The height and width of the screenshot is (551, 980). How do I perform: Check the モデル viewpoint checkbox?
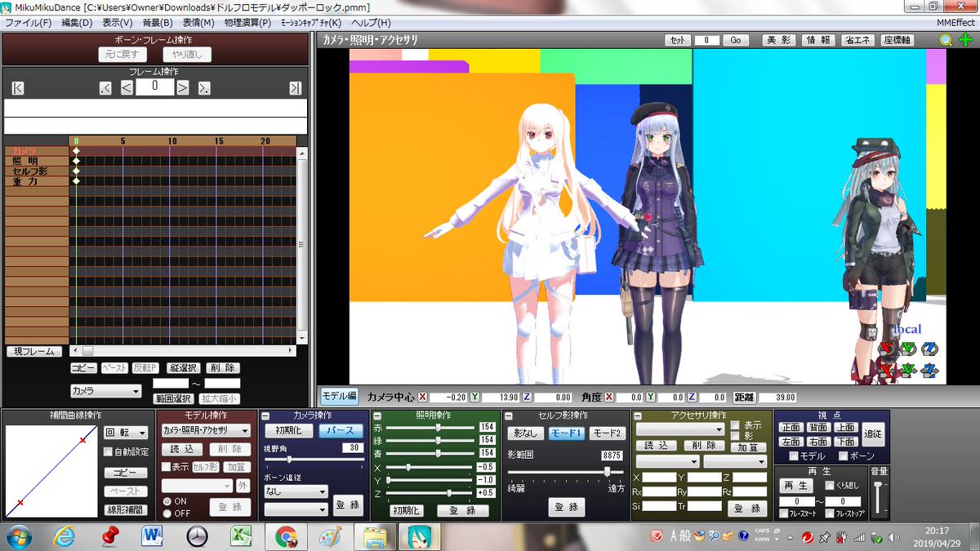(x=794, y=456)
